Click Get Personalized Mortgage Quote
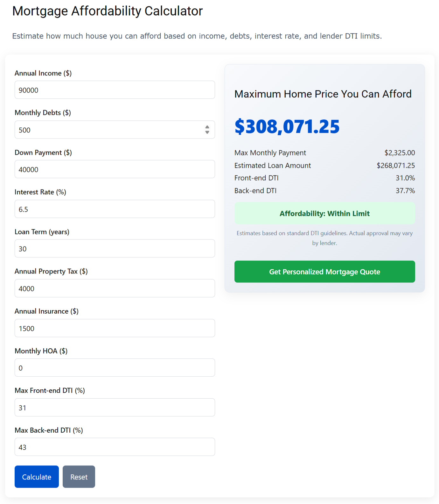This screenshot has height=504, width=439. [x=324, y=272]
